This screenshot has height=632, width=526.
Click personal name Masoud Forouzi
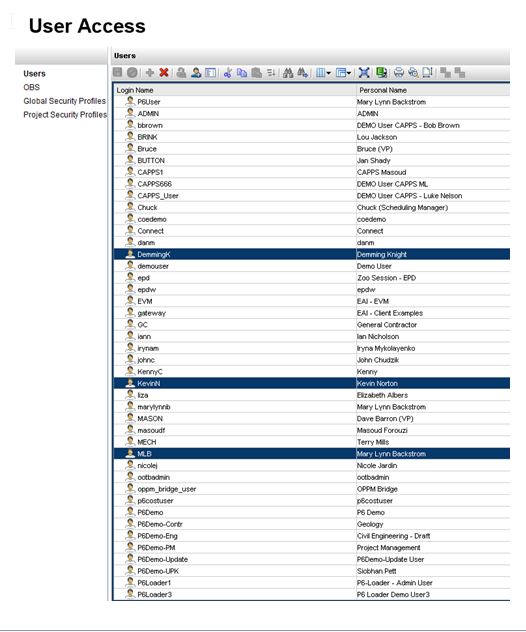click(382, 430)
